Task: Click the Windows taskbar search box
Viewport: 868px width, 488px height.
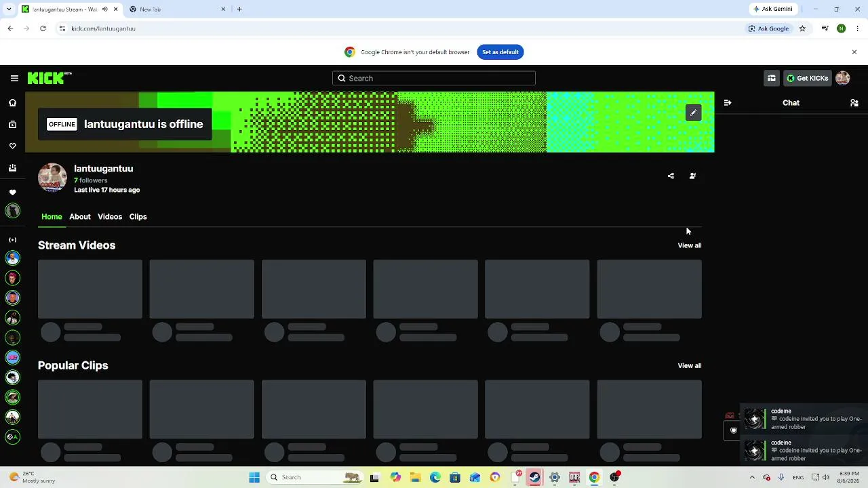Action: click(315, 477)
